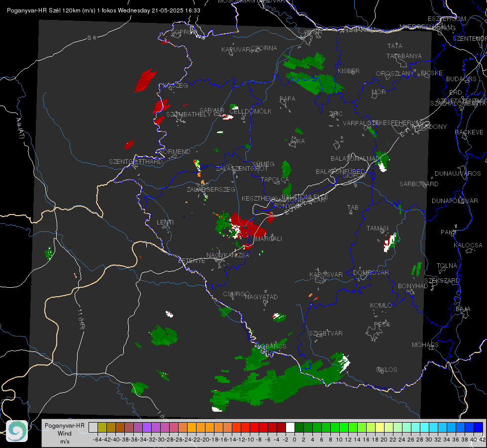Click the MÓR city label
Image resolution: width=487 pixels, height=448 pixels.
(379, 92)
